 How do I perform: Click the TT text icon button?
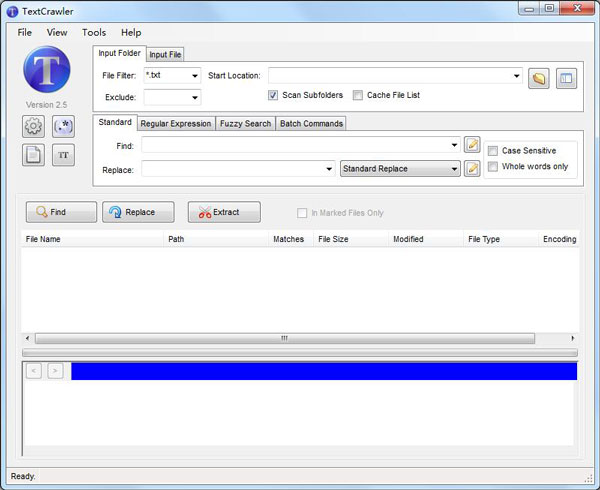coord(63,155)
